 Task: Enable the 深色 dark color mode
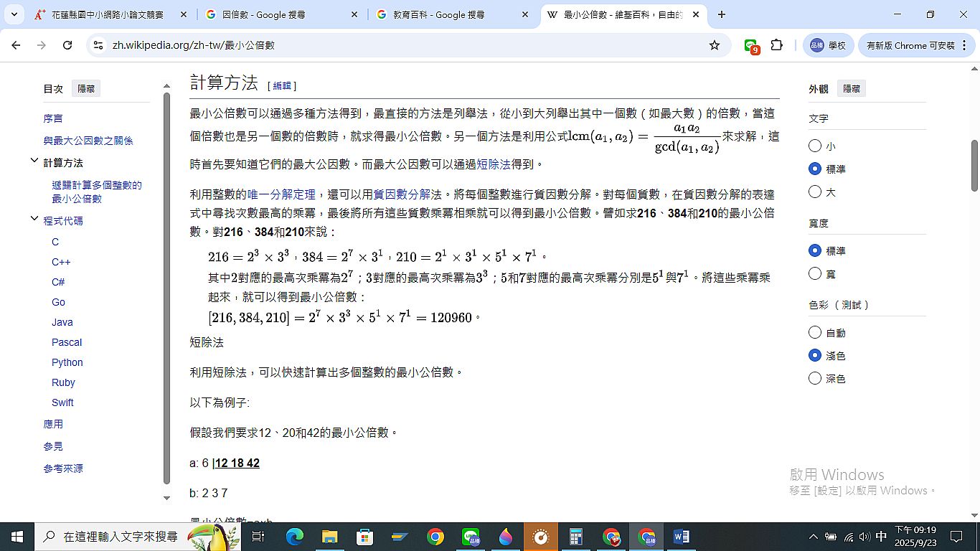[x=815, y=378]
